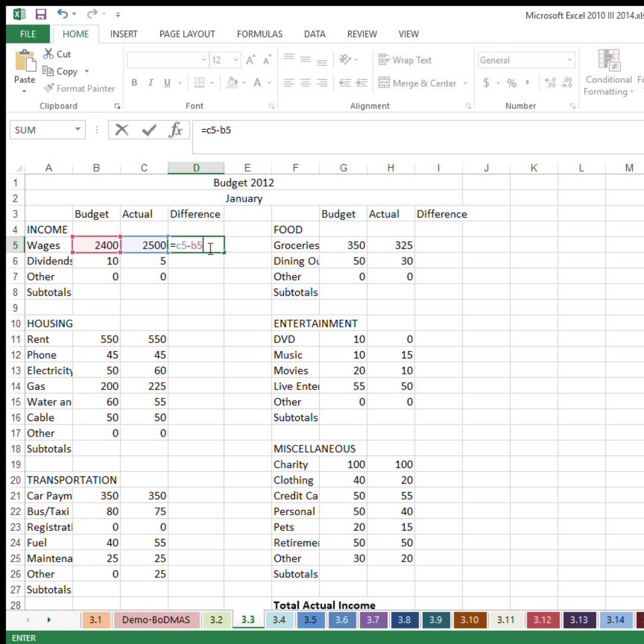Screen dimensions: 644x644
Task: Toggle Center alignment
Action: 305,83
